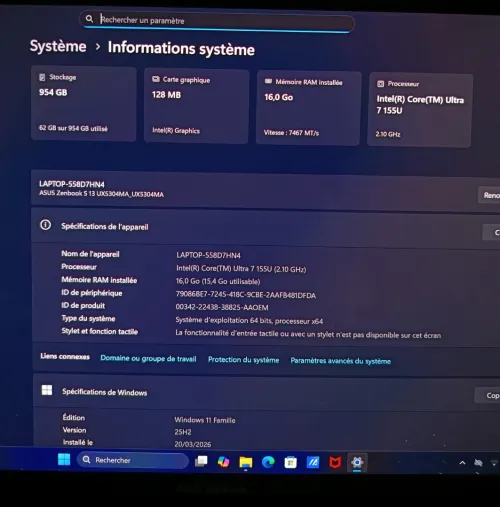Select the ID de produit value 00342-22438-38825-AAOEM
The height and width of the screenshot is (507, 500).
click(222, 307)
